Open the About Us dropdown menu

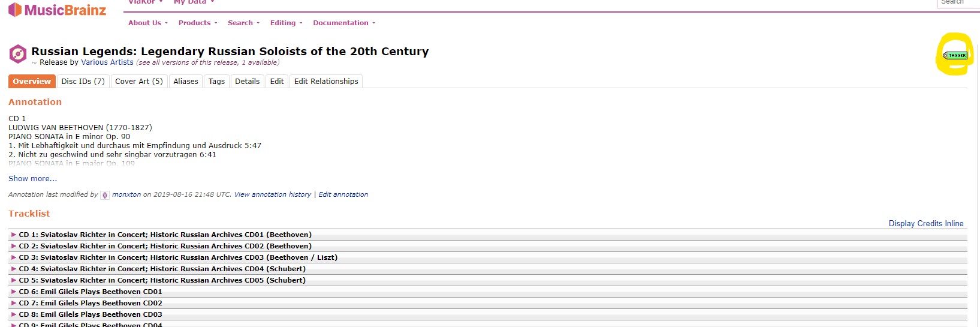pyautogui.click(x=147, y=23)
